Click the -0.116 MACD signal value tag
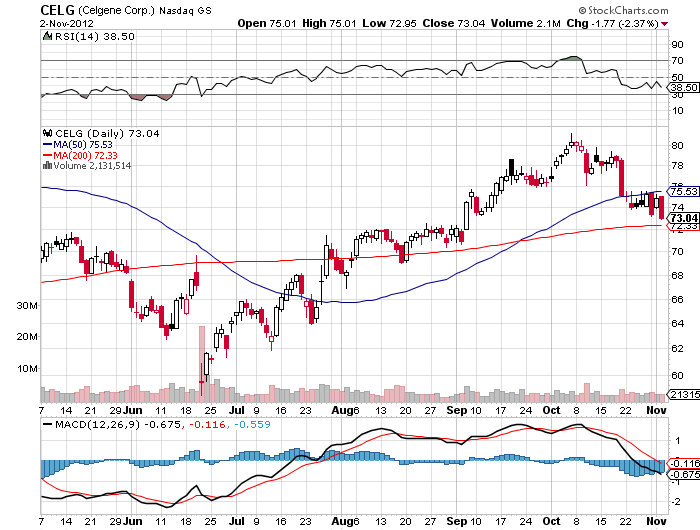 point(684,463)
